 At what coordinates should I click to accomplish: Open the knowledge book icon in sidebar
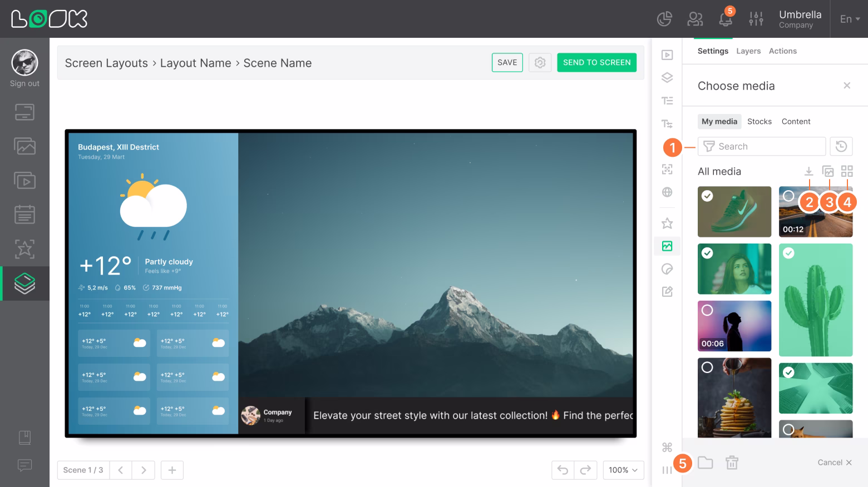[x=24, y=438]
